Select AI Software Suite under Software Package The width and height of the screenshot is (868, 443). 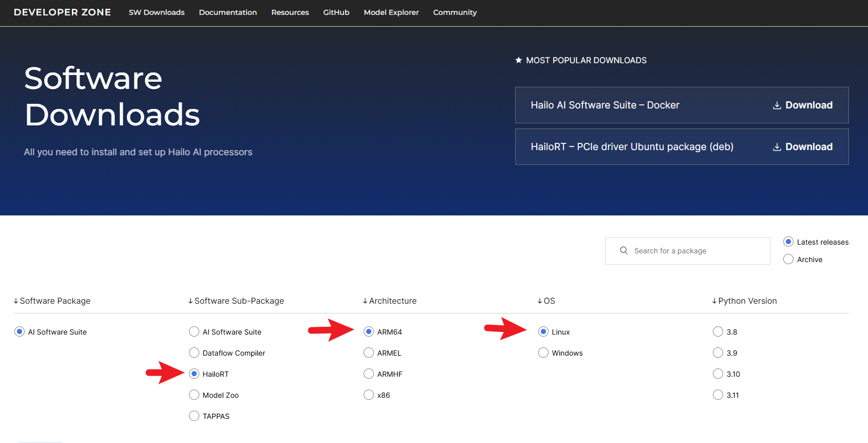click(20, 331)
